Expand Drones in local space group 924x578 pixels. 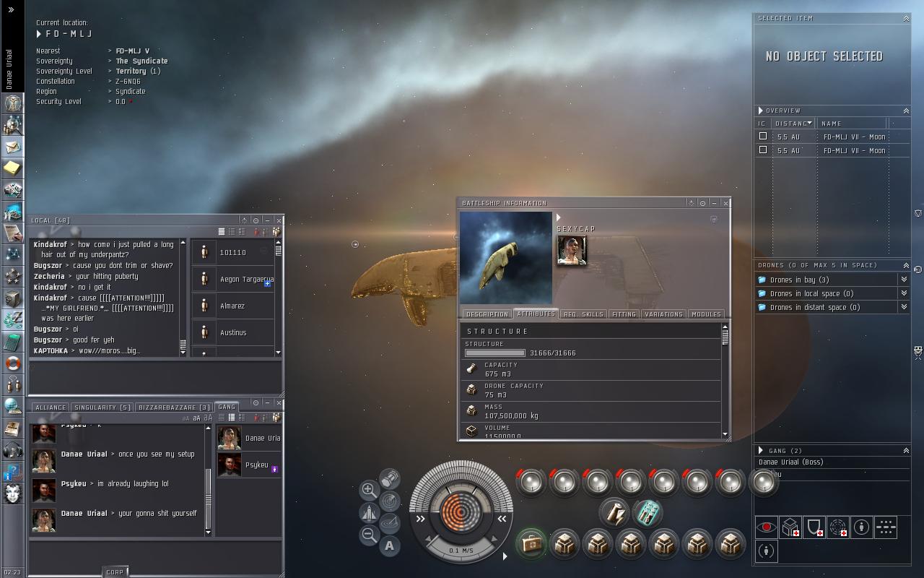point(903,293)
